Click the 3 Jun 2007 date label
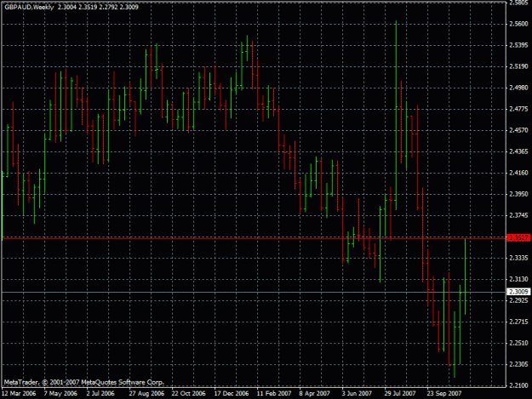The width and height of the screenshot is (532, 399). pos(357,394)
